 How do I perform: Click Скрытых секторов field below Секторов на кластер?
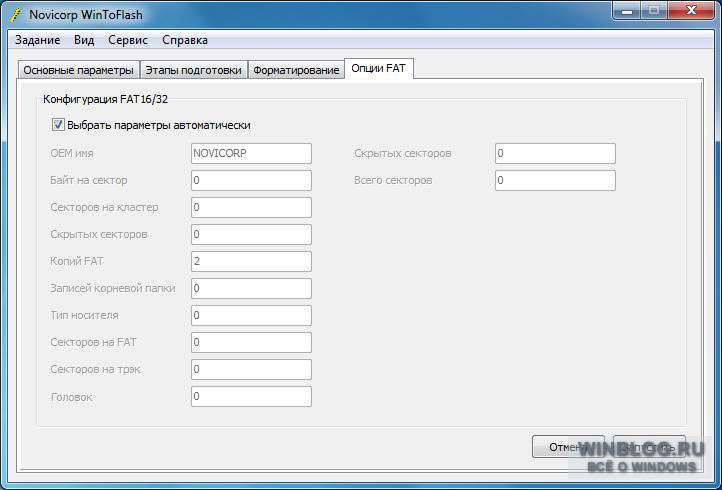(251, 234)
